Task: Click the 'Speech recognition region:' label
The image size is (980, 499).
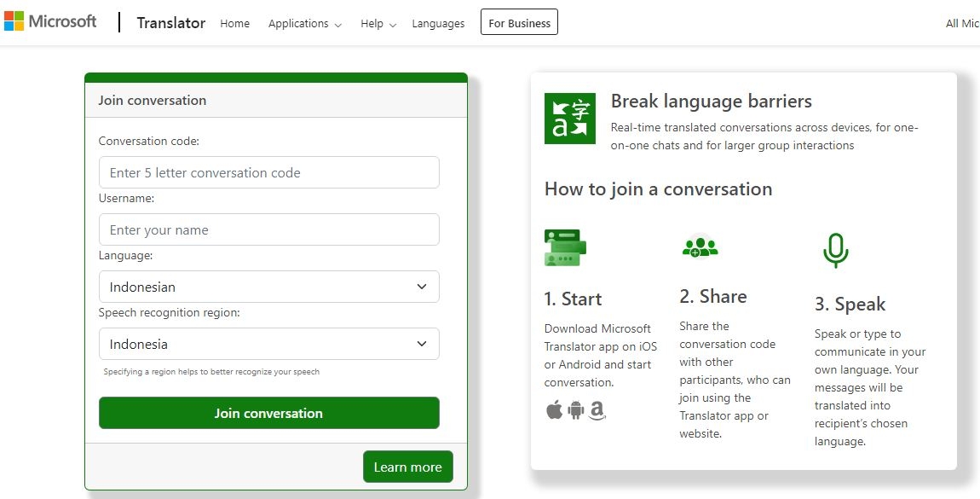Action: coord(169,313)
